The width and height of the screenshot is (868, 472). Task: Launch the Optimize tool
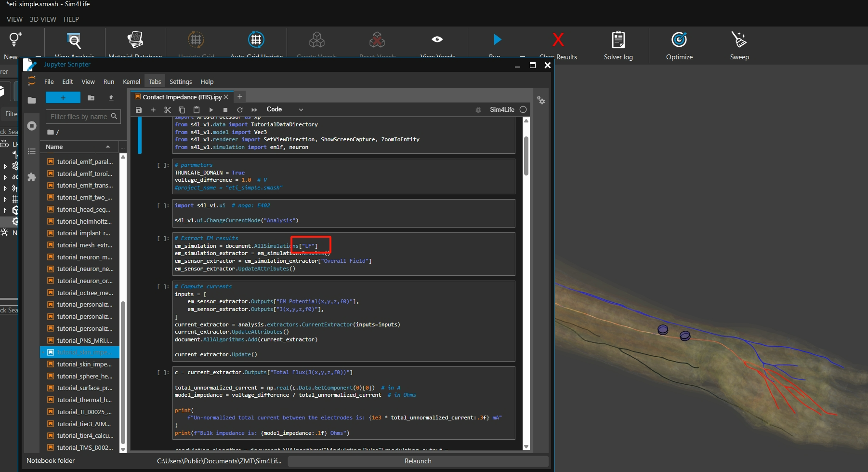(x=679, y=40)
